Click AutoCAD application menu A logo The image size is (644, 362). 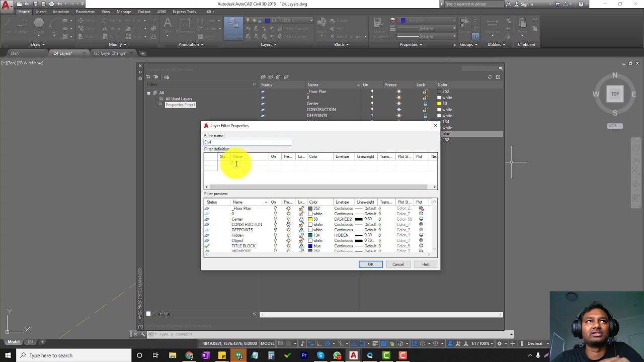coord(7,6)
